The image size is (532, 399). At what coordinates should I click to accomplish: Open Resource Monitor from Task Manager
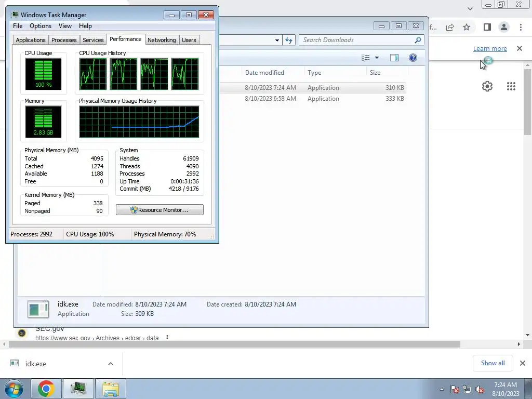pos(159,210)
